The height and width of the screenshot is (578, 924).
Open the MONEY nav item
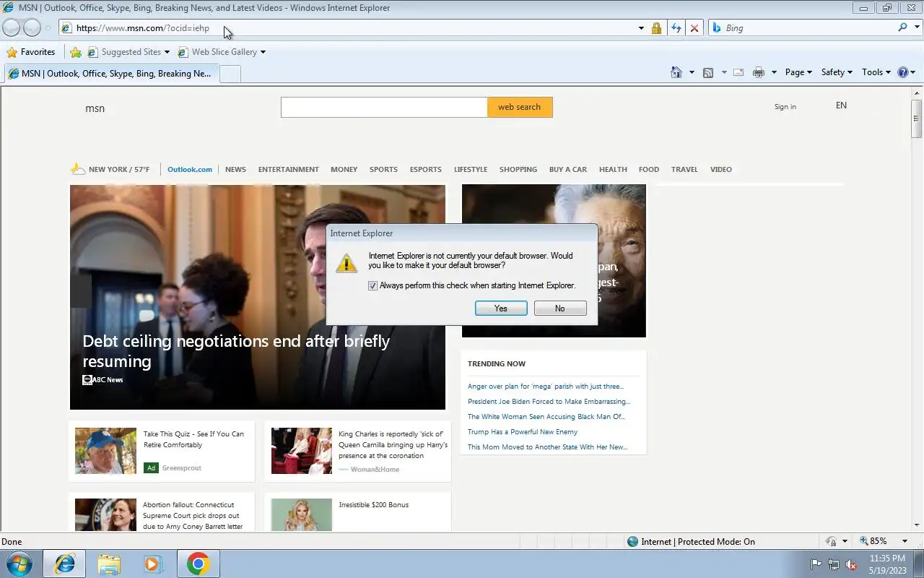coord(344,170)
